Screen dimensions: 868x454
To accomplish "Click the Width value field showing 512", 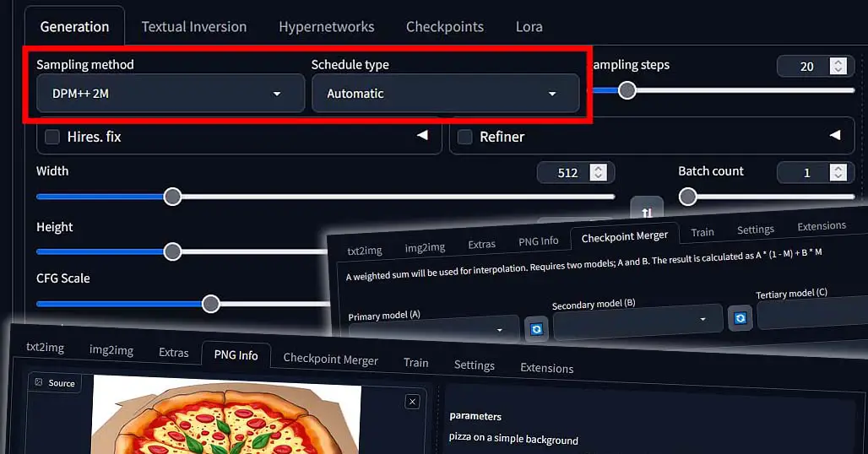I will point(567,172).
